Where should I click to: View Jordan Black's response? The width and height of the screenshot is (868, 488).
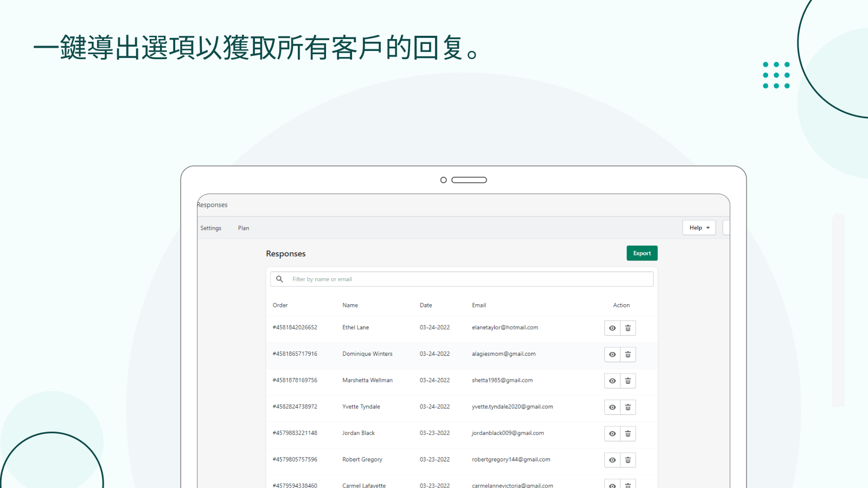pos(612,434)
